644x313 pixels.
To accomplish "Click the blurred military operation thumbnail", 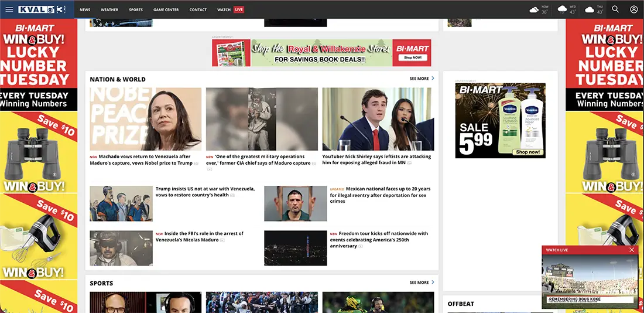I will point(262,119).
